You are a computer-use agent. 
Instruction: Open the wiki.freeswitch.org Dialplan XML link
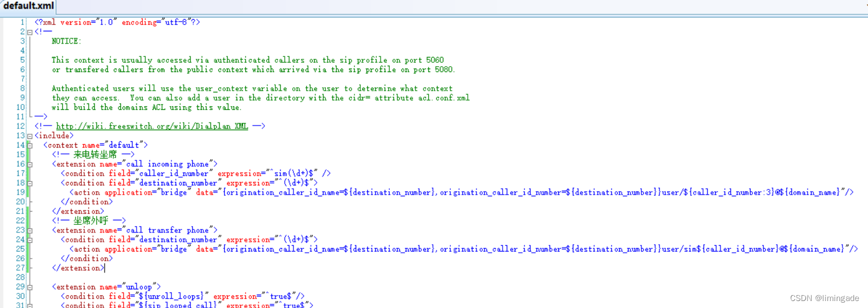pos(152,126)
